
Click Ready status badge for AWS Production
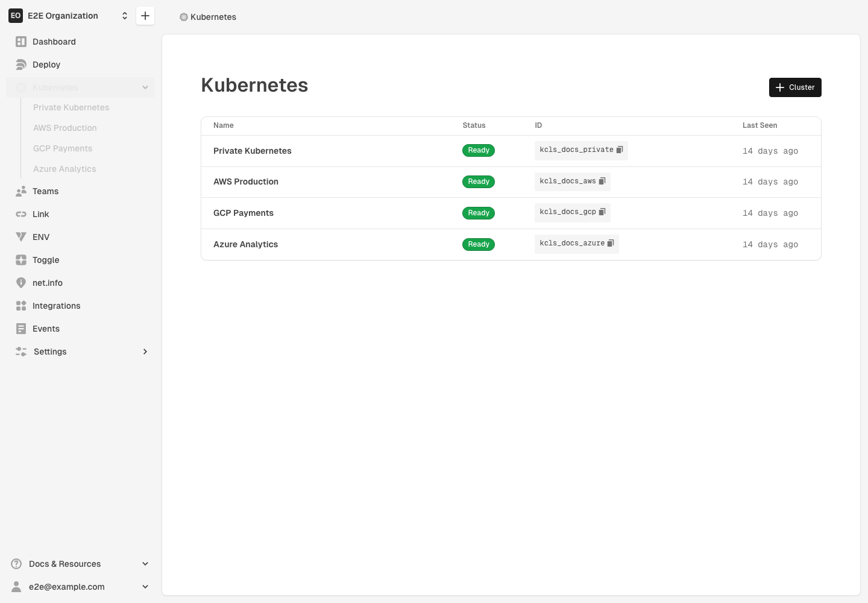tap(479, 182)
